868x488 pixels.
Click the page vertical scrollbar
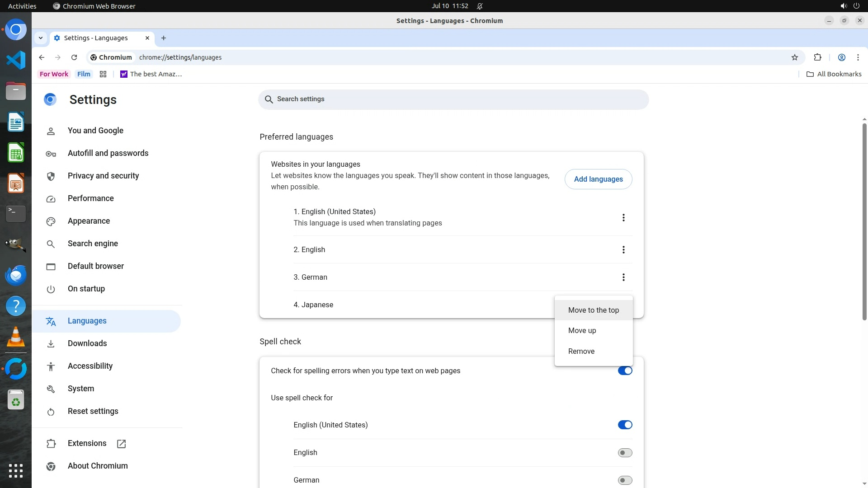tap(864, 221)
